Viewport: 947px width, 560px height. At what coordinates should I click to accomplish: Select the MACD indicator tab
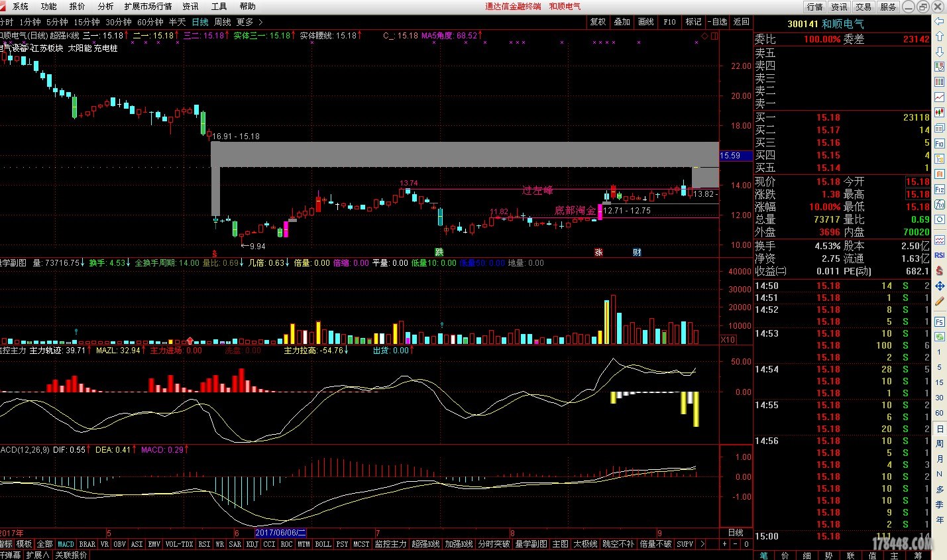[66, 544]
